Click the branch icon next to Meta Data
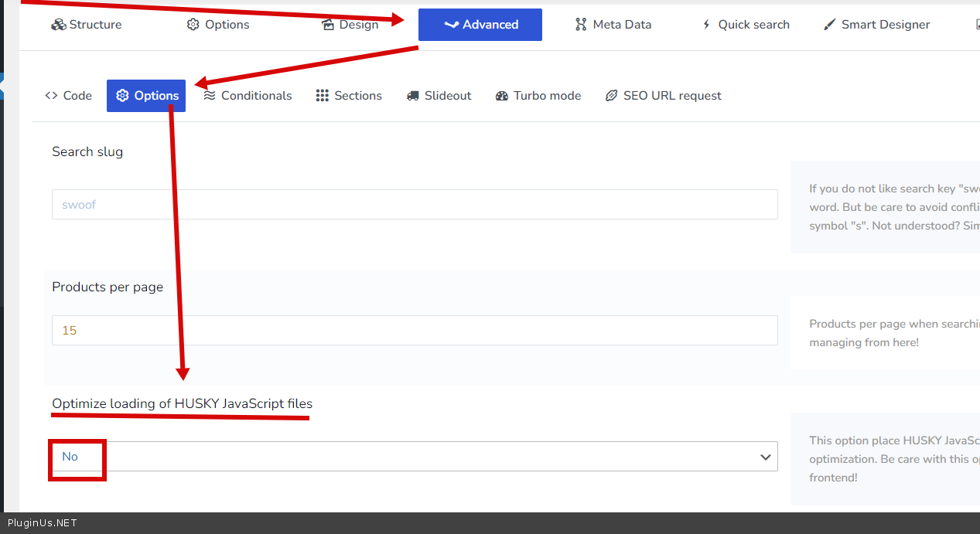The height and width of the screenshot is (534, 980). pos(581,25)
